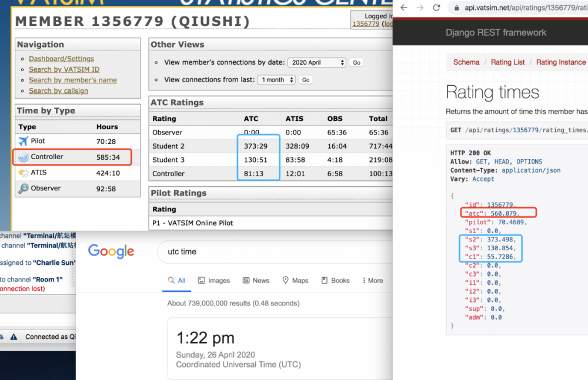
Task: Click the Rating List breadcrumb
Action: click(507, 62)
